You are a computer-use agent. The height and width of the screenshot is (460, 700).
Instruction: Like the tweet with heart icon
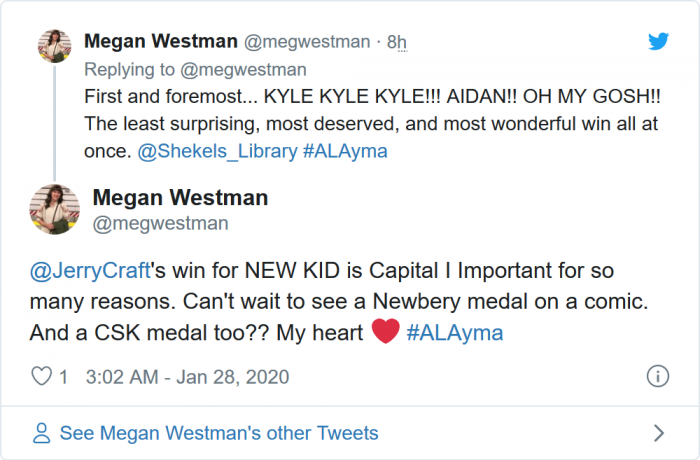point(42,377)
